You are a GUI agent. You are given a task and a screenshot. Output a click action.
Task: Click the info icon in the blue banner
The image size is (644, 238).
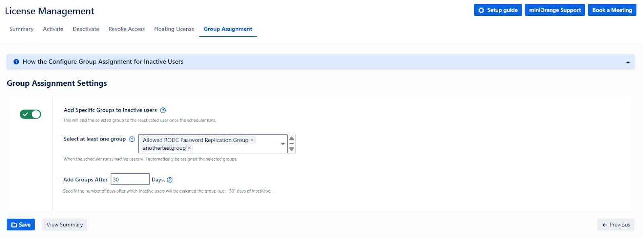pos(16,62)
